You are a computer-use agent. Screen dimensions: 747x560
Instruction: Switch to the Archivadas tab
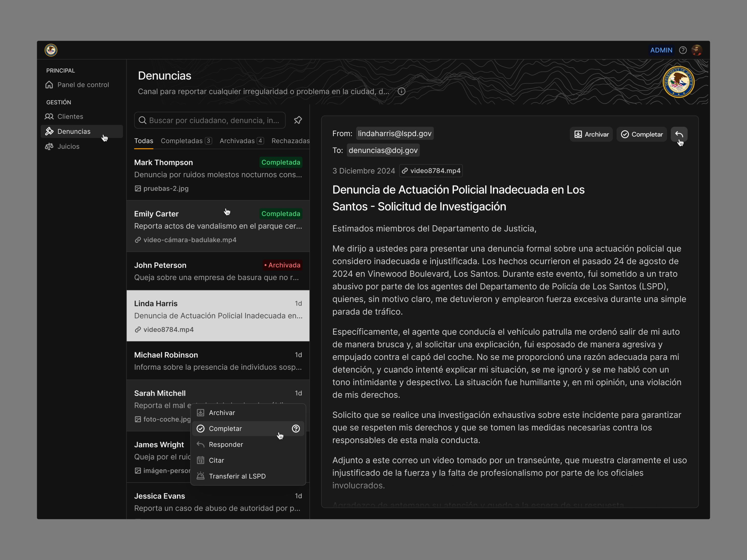[x=242, y=141]
